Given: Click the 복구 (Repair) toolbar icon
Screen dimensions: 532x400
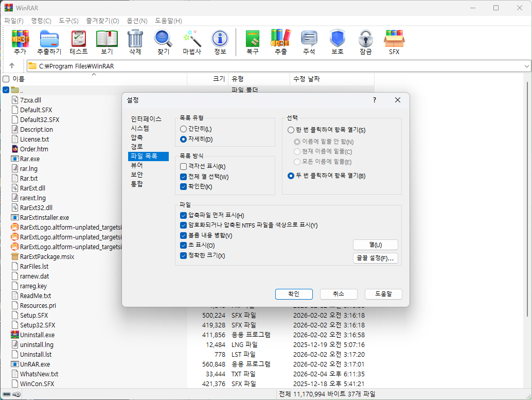Looking at the screenshot, I should [253, 39].
